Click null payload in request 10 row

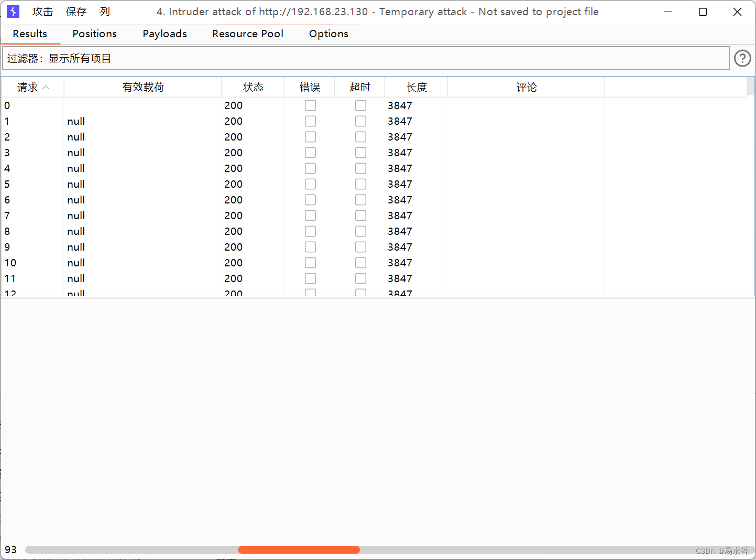(x=76, y=263)
